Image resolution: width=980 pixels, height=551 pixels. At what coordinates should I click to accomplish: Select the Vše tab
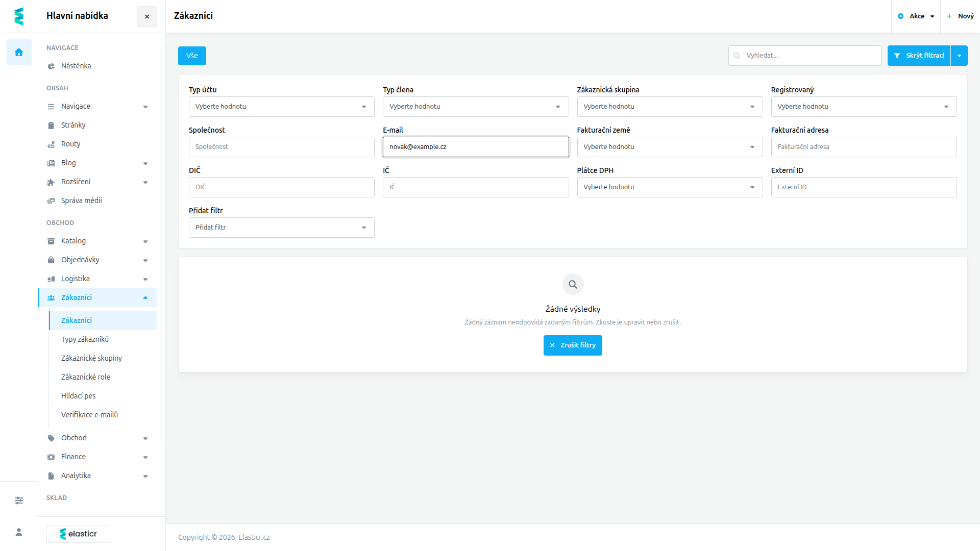(x=192, y=56)
